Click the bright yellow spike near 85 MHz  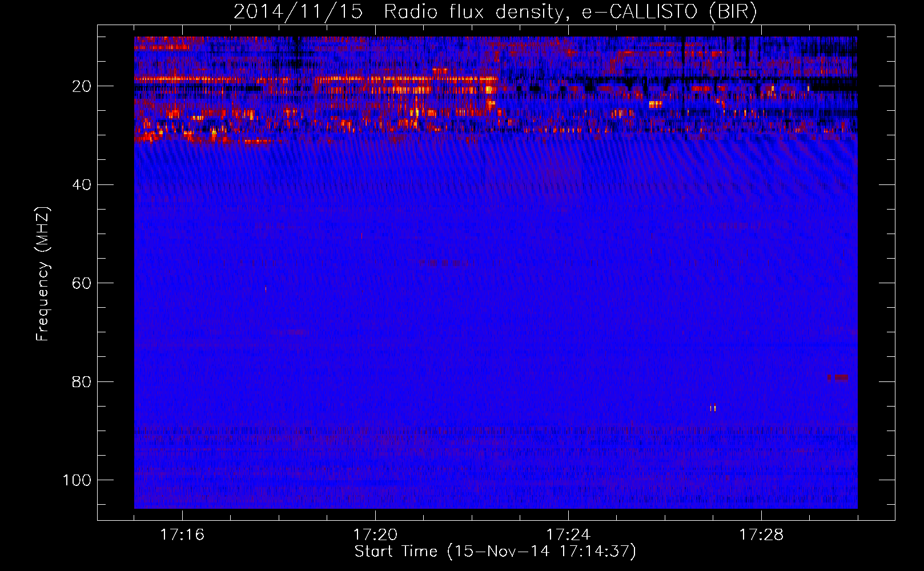[x=713, y=408]
